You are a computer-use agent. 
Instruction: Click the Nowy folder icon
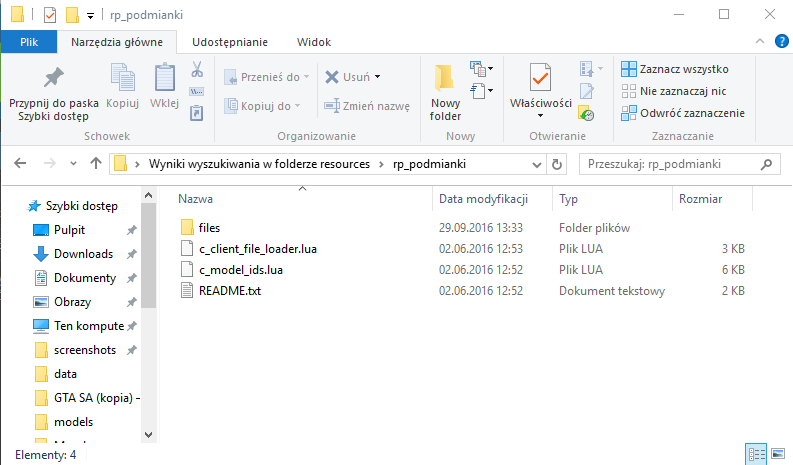point(445,78)
